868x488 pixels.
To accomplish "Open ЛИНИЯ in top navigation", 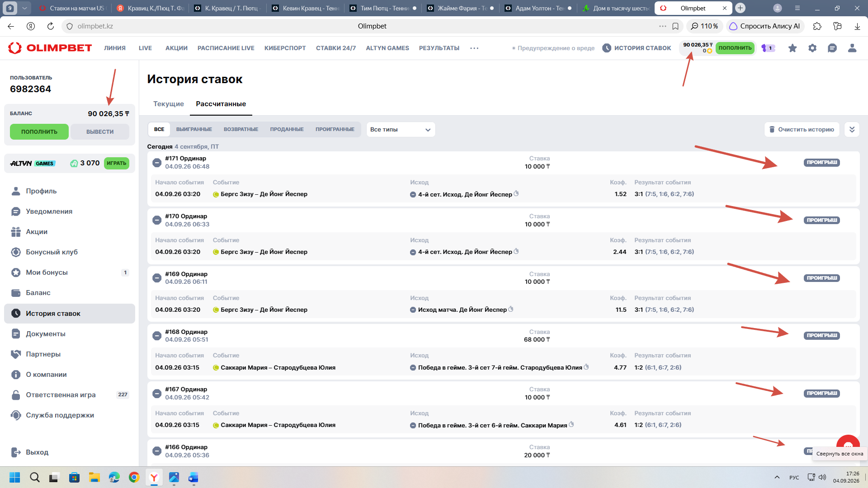I will coord(115,48).
